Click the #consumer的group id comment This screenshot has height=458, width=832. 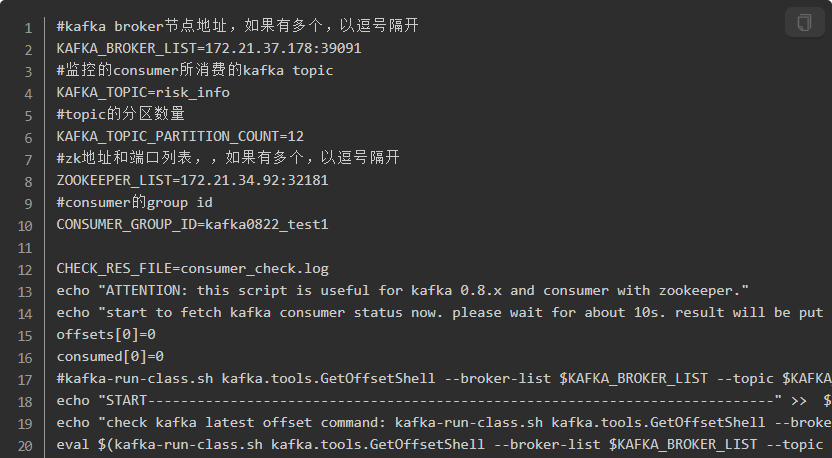[x=135, y=203]
